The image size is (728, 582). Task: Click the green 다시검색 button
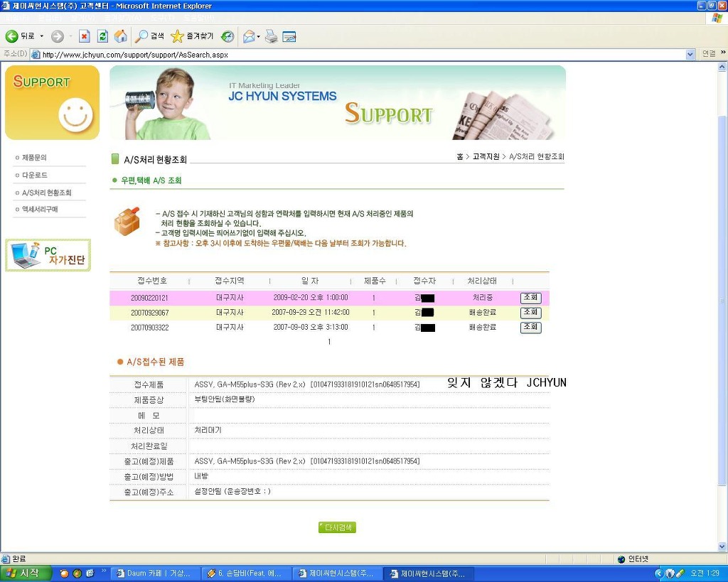pos(338,527)
